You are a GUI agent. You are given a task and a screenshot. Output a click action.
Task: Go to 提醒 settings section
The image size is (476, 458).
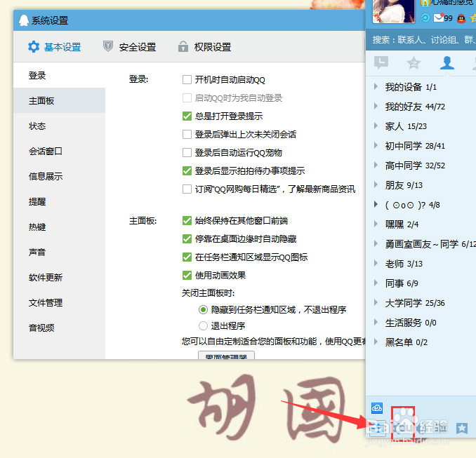[x=59, y=202]
